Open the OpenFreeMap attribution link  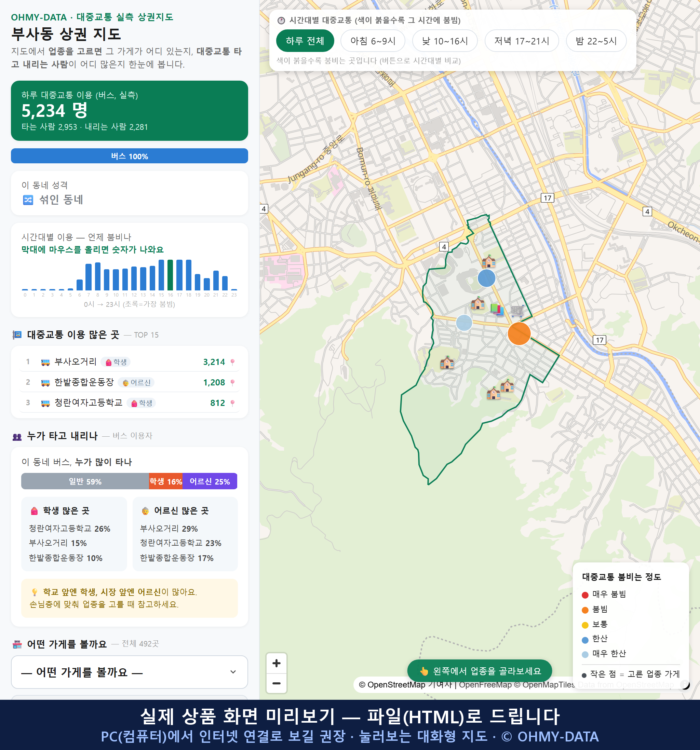pyautogui.click(x=485, y=685)
